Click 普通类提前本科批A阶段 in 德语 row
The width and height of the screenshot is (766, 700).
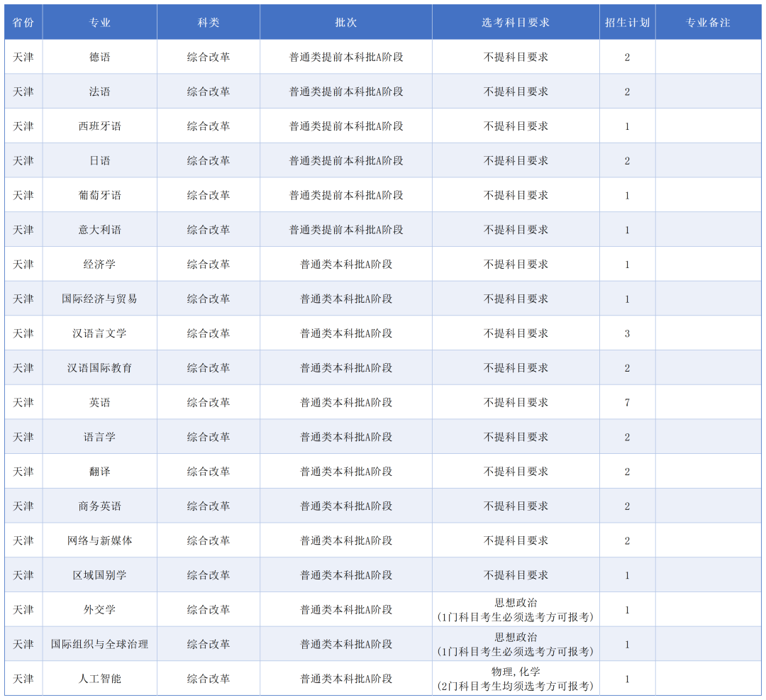[x=346, y=57]
